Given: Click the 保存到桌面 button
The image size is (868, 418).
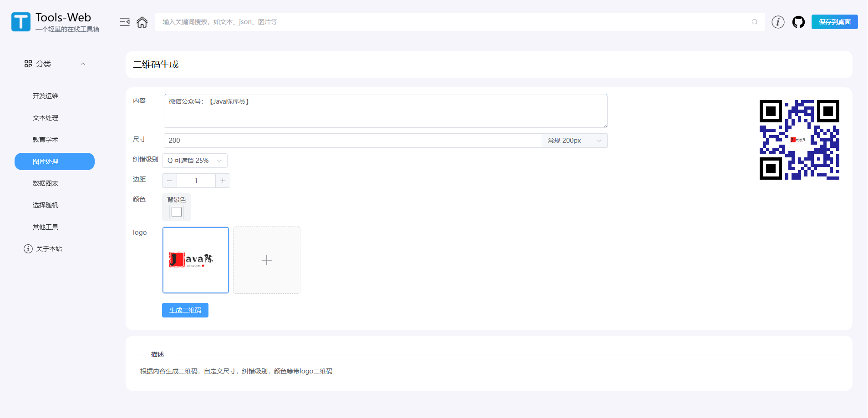Looking at the screenshot, I should point(835,22).
